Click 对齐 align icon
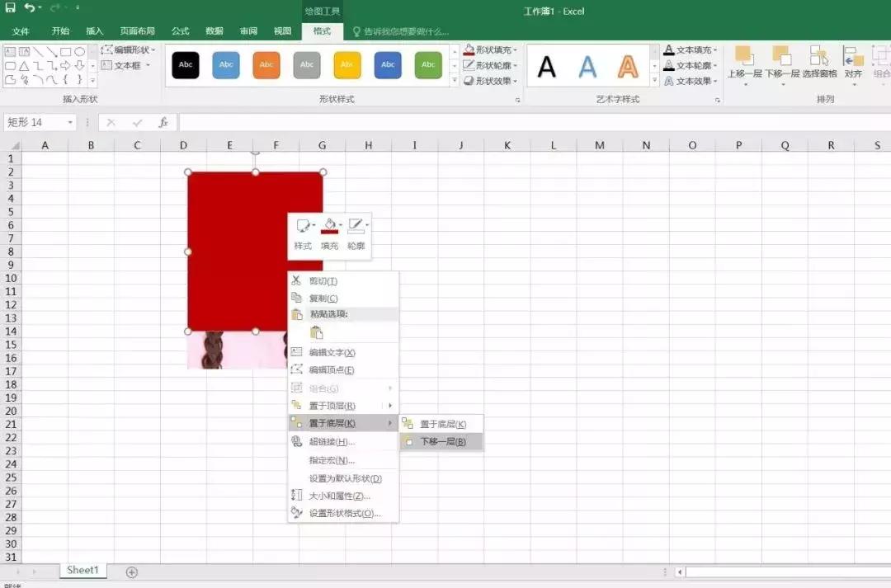 pos(853,56)
